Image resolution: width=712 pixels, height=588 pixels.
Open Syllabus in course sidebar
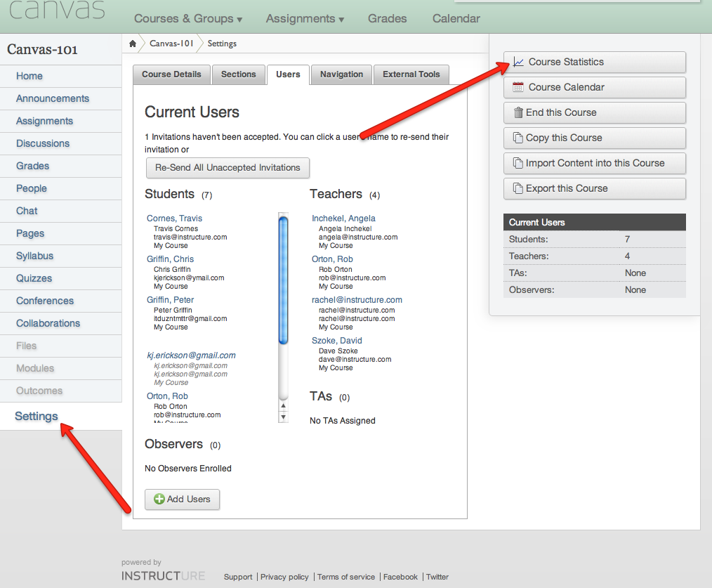pyautogui.click(x=61, y=256)
